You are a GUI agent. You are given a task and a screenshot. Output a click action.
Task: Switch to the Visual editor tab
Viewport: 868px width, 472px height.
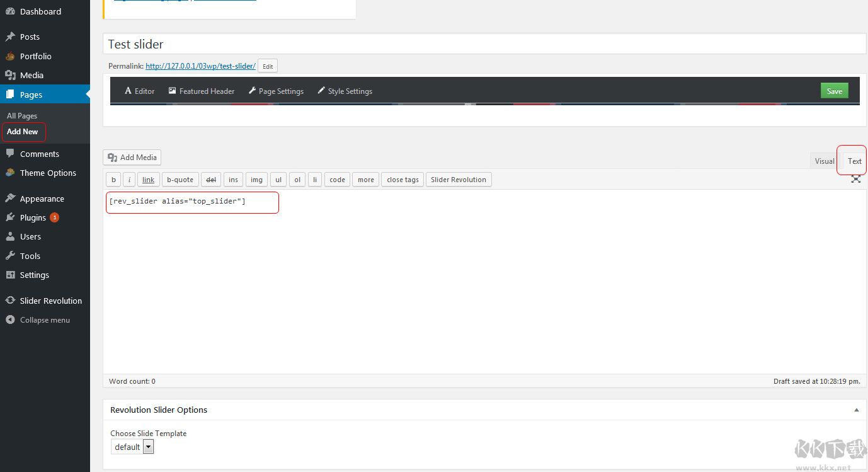click(x=824, y=161)
